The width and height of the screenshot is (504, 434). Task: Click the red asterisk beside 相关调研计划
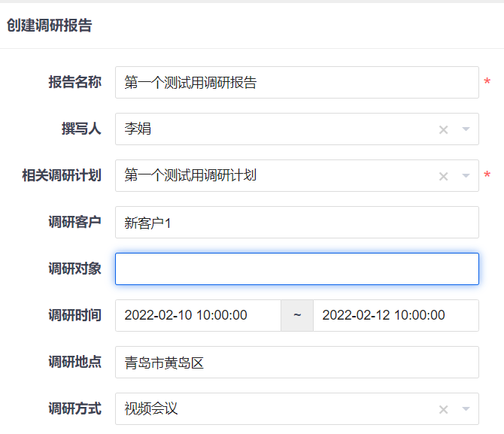487,176
